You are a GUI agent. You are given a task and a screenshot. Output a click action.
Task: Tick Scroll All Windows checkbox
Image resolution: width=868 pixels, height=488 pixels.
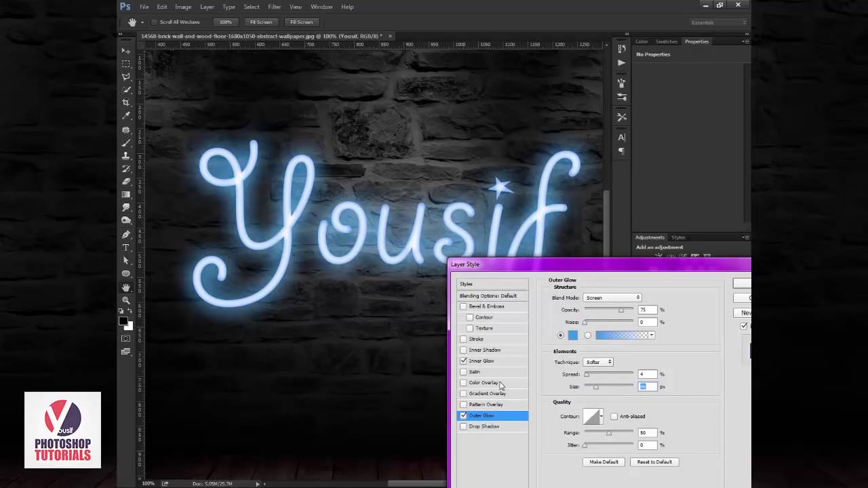155,22
